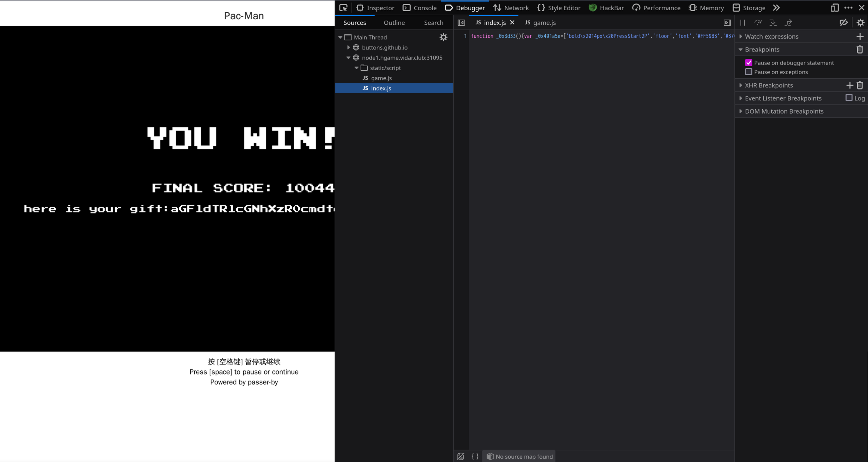Collapse node1.hgame.vidar.club source node
Viewport: 868px width, 462px height.
(348, 58)
